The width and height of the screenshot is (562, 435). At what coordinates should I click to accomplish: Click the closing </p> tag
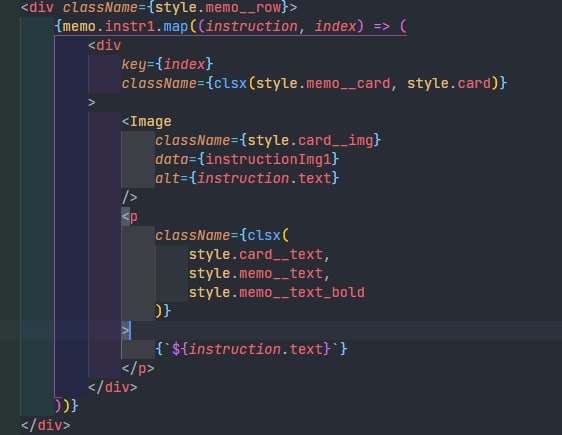(138, 368)
